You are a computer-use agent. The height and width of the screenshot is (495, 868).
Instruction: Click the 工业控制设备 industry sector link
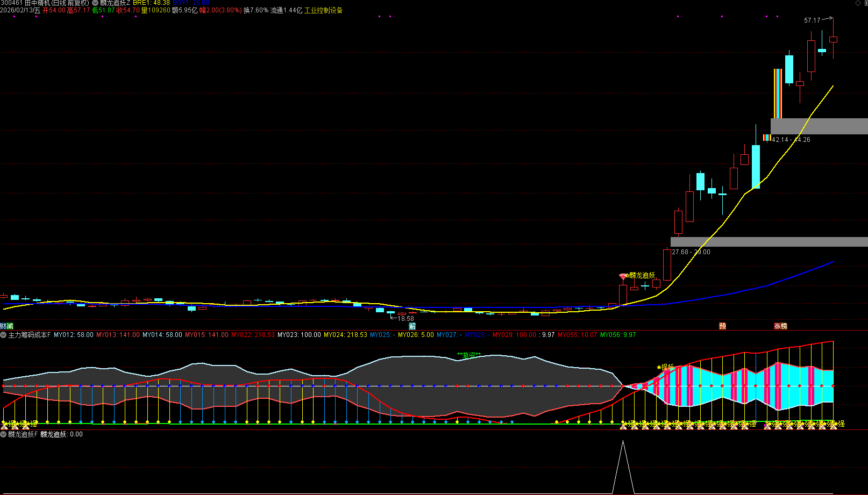click(323, 10)
